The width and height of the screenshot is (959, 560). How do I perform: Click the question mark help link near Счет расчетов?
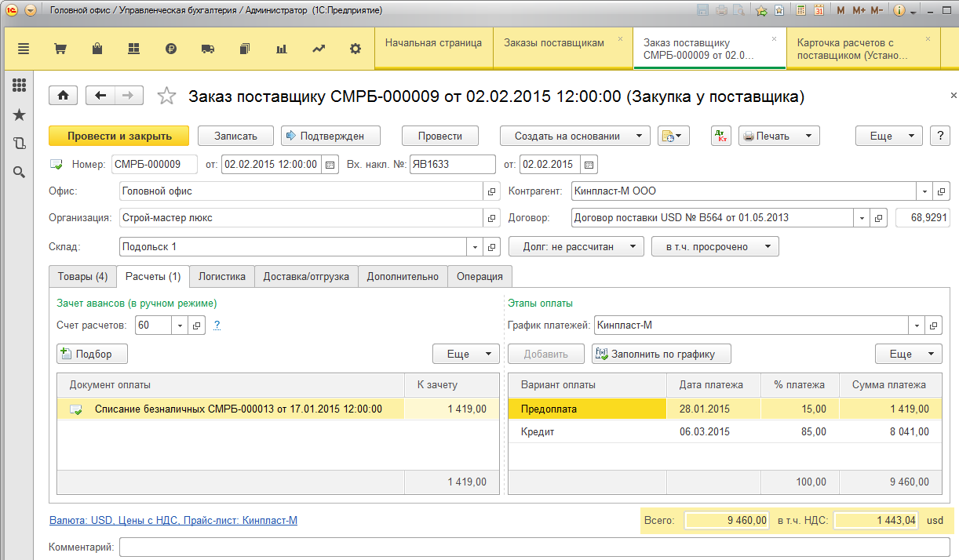click(217, 325)
